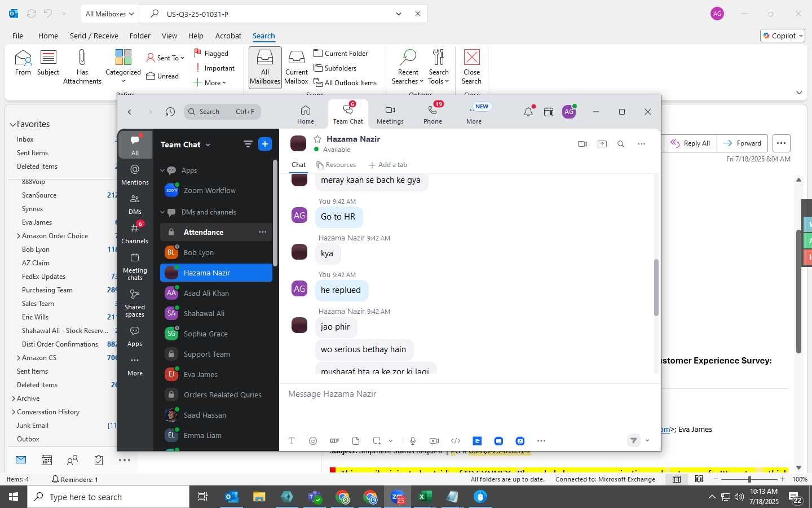
Task: Expand the Team Chat title dropdown
Action: (x=208, y=145)
